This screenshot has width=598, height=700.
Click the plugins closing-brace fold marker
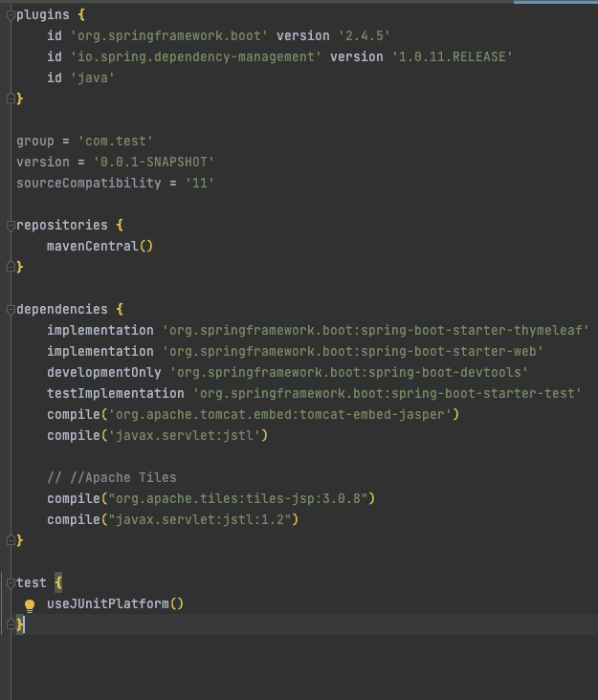11,98
